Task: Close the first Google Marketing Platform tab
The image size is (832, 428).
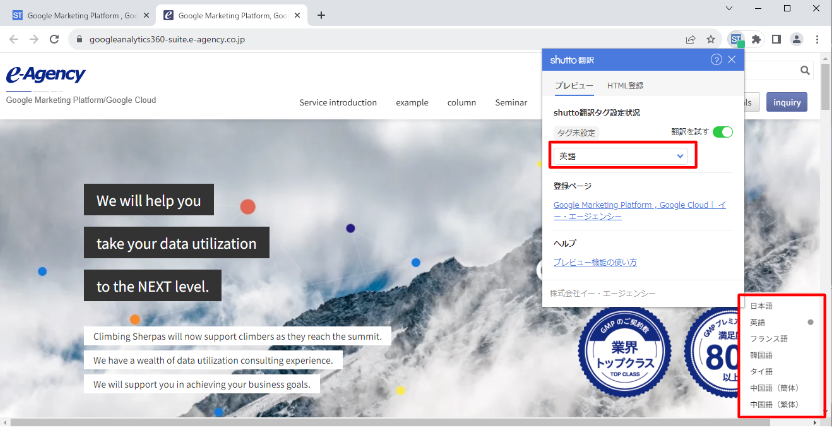Action: click(x=146, y=15)
